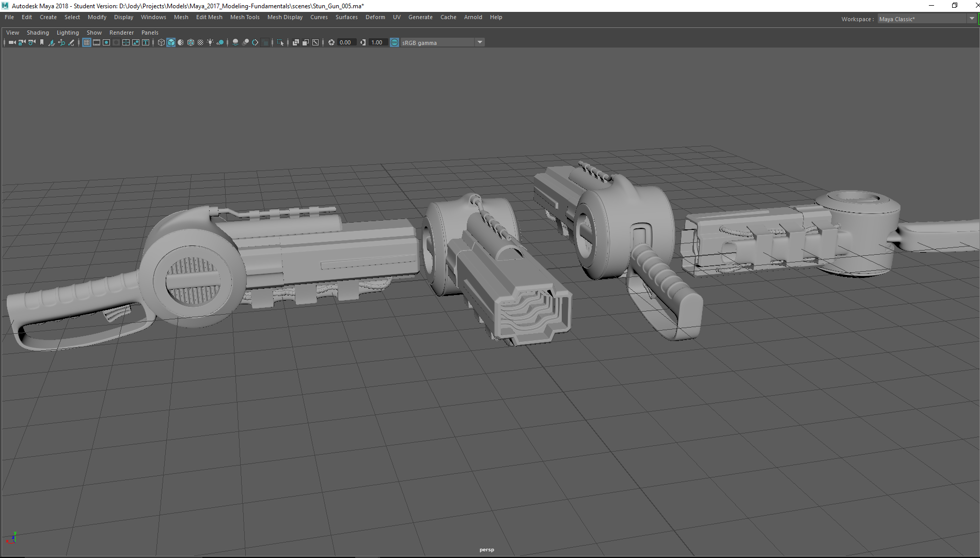Viewport: 980px width, 558px height.
Task: Open the Edit menu
Action: [27, 17]
